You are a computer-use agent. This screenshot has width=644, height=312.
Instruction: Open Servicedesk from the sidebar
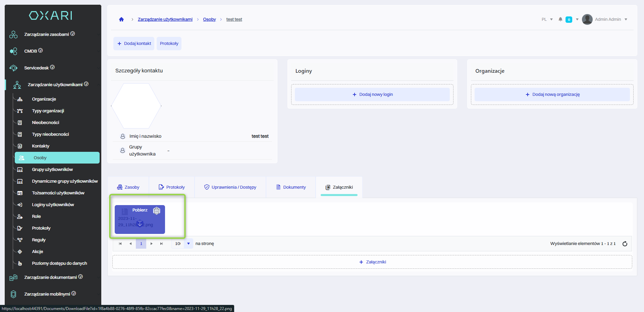[x=36, y=68]
